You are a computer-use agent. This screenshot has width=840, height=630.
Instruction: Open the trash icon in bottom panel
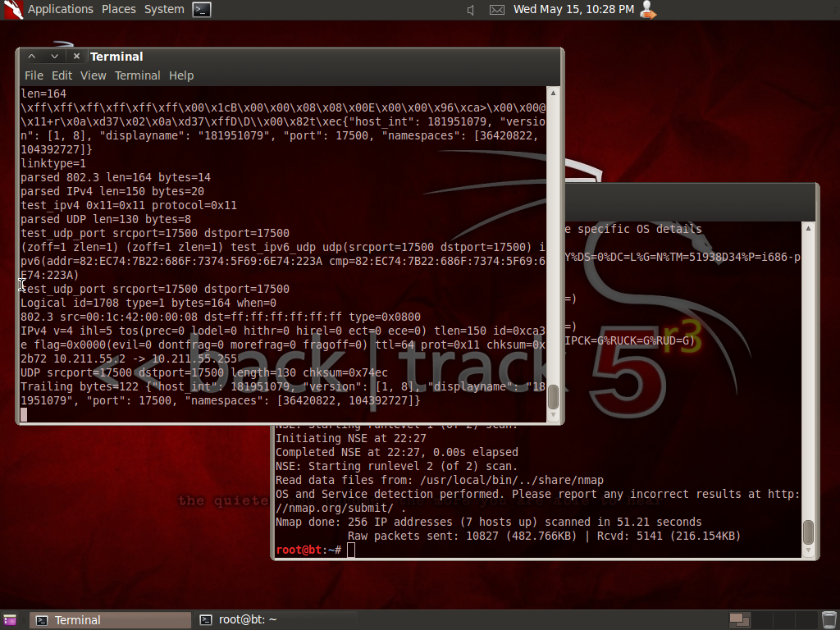coord(829,620)
